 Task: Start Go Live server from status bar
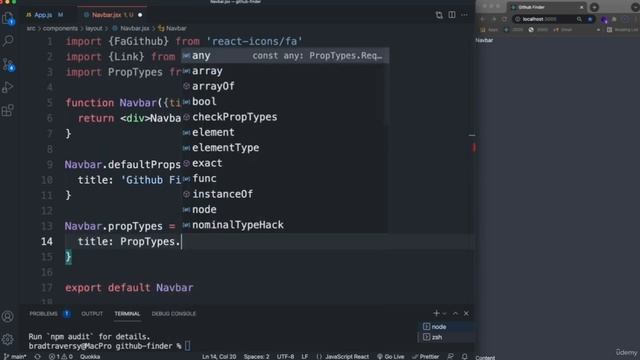(x=391, y=356)
